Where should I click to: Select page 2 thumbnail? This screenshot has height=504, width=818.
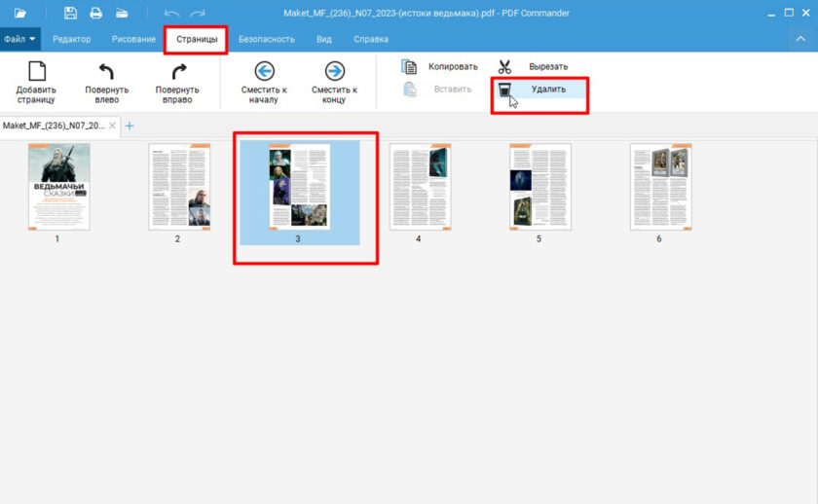(179, 187)
